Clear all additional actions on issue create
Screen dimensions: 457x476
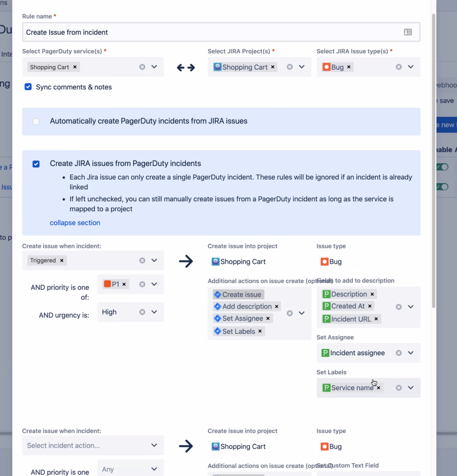(x=290, y=313)
